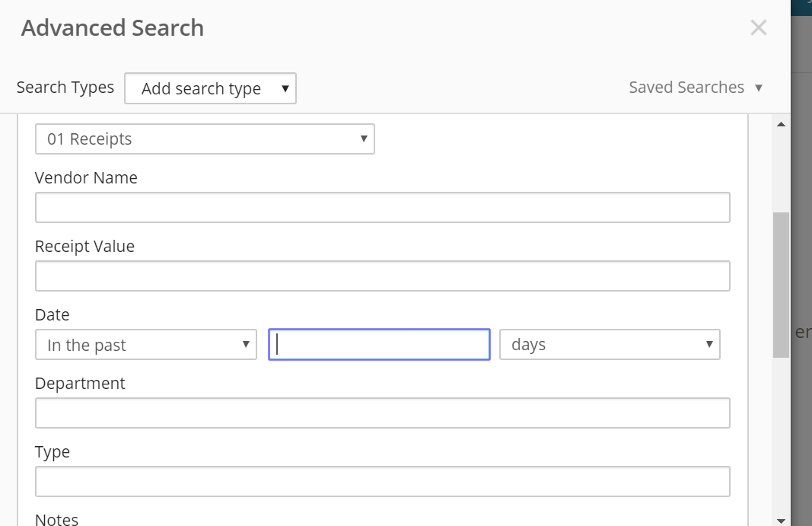Expand the Saved Searches menu
Viewport: 812px width, 526px height.
[x=695, y=88]
